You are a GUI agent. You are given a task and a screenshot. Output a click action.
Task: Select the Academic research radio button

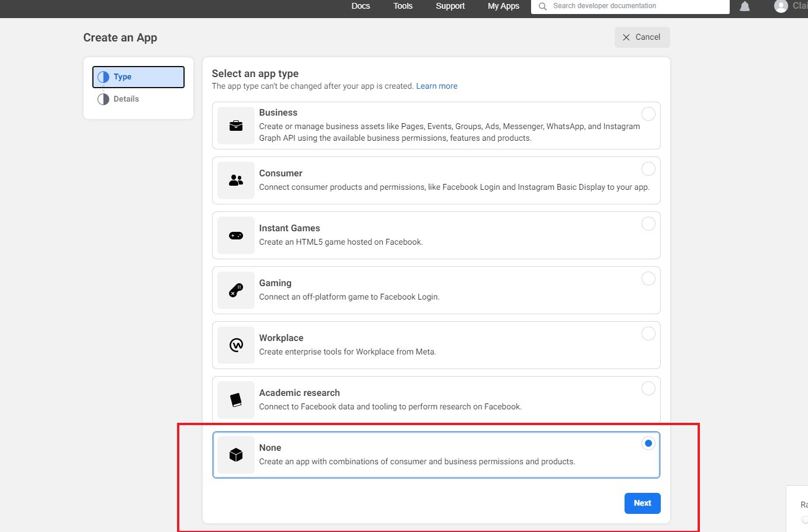click(x=649, y=388)
